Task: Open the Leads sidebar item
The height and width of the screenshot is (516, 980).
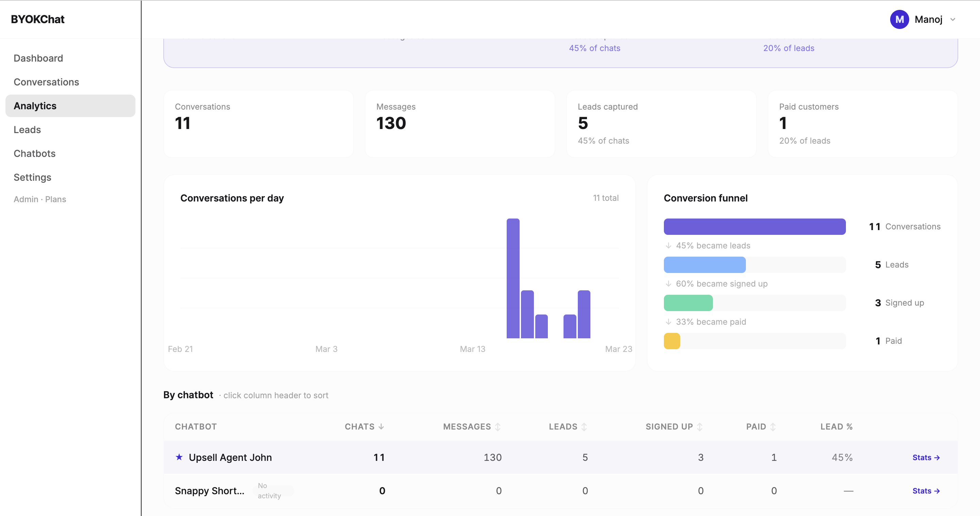Action: (27, 130)
